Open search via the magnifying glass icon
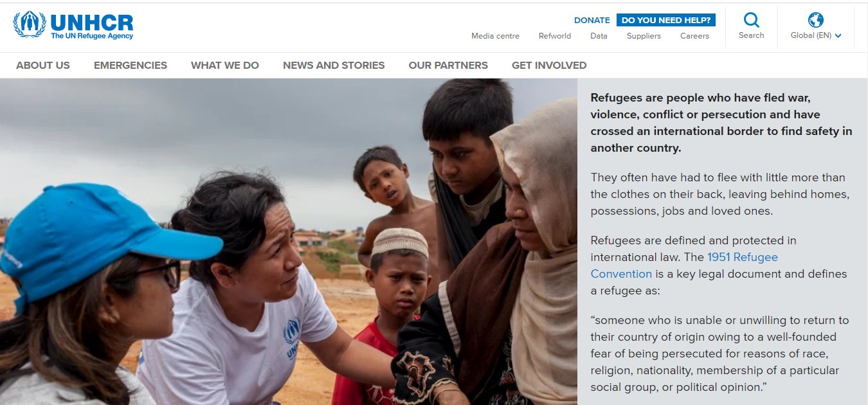This screenshot has width=868, height=405. (x=751, y=20)
